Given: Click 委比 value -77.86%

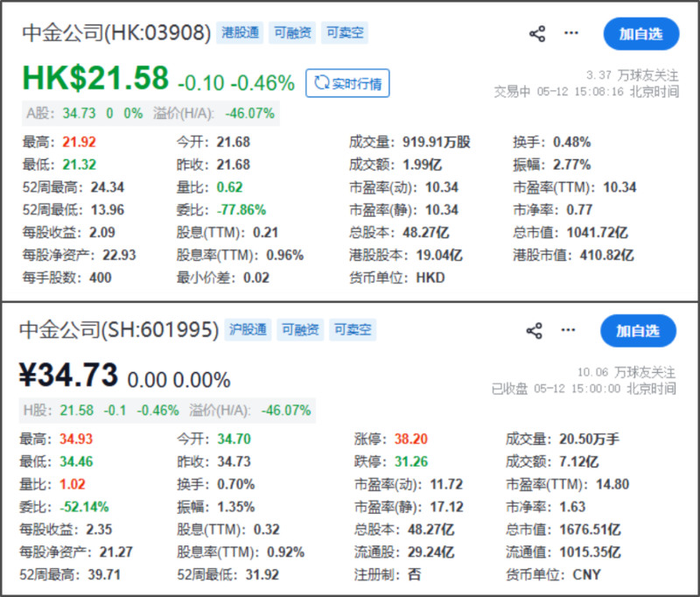Looking at the screenshot, I should (241, 210).
